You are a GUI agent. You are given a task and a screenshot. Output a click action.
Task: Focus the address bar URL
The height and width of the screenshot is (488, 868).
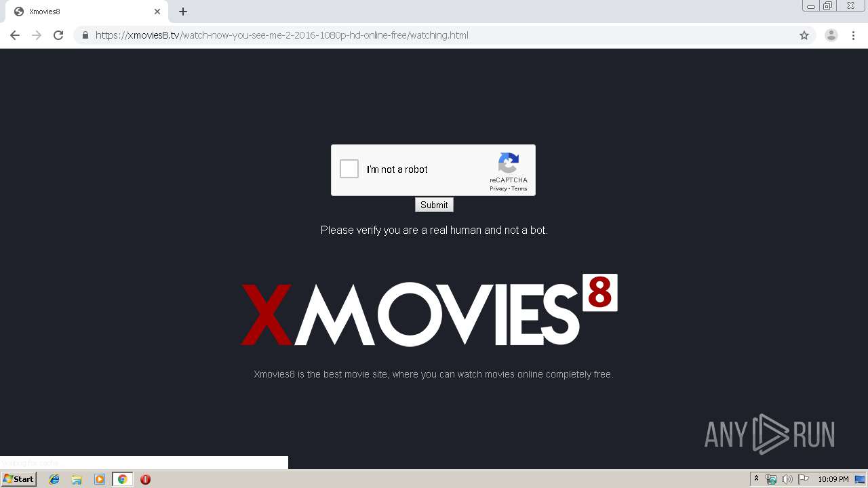(282, 35)
